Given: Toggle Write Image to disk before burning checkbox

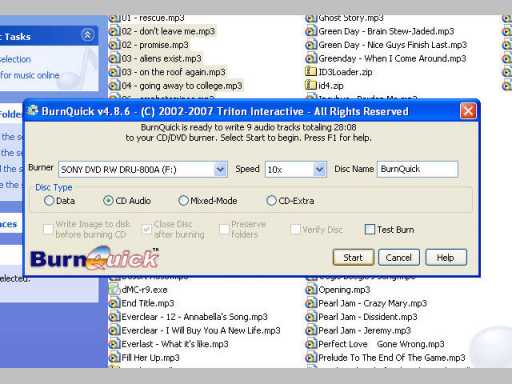Looking at the screenshot, I should (x=48, y=229).
